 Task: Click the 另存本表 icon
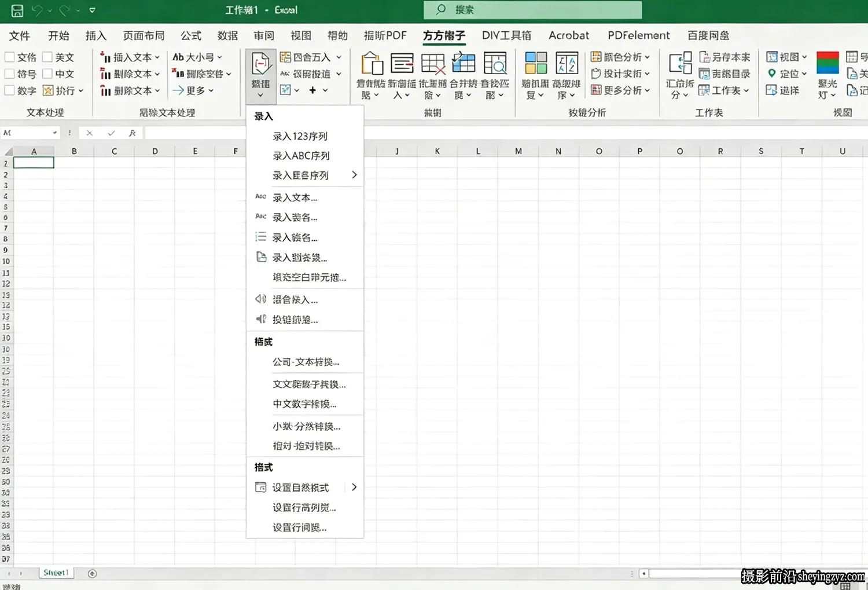click(704, 57)
